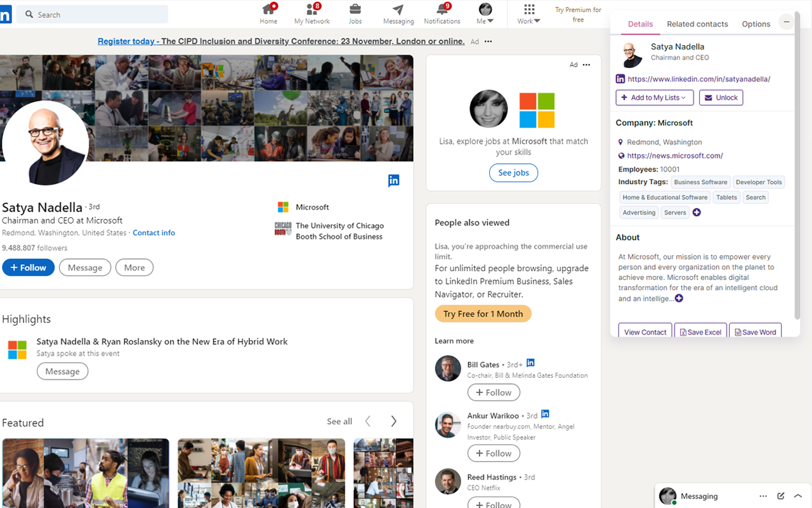Click the Microsoft logo next to the company name
This screenshot has height=508, width=812.
283,206
